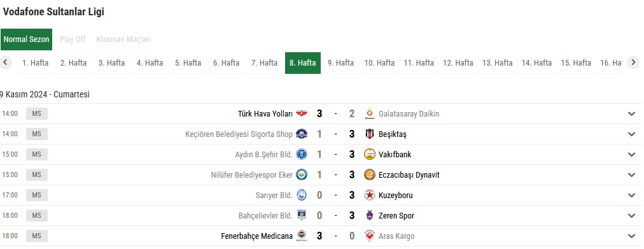Viewport: 644px width, 249px height.
Task: Expand the Türk Hava Yolları match details
Action: (632, 114)
